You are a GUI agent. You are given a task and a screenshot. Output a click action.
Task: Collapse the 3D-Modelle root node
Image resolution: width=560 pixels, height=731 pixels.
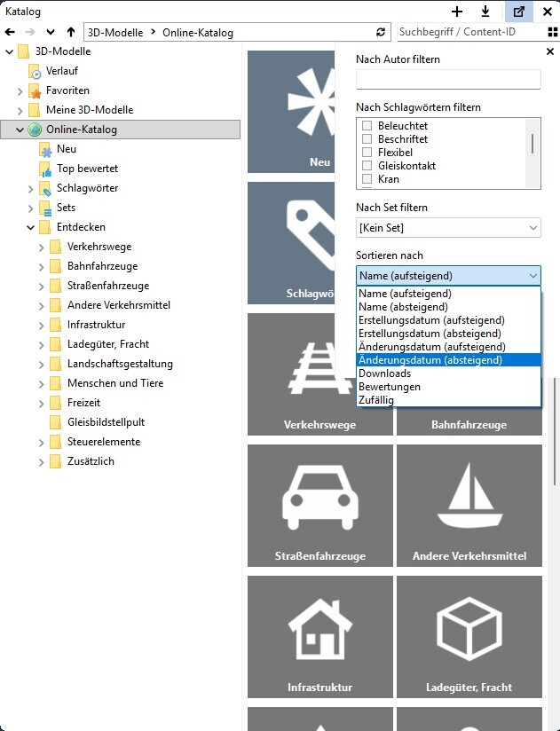pyautogui.click(x=10, y=51)
